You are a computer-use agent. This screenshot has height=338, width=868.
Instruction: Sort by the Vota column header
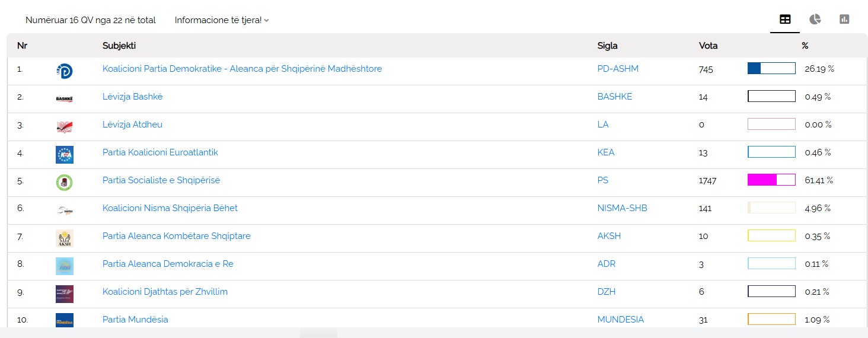click(x=708, y=46)
